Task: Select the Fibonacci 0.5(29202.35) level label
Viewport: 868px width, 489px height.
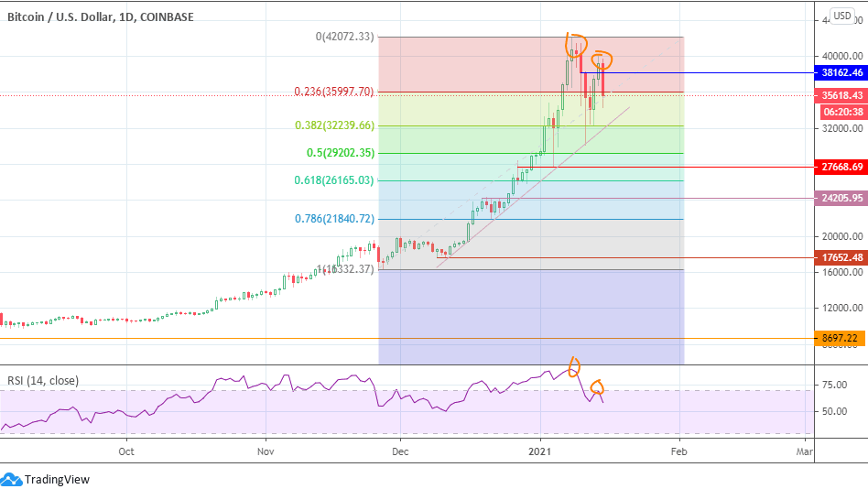Action: tap(341, 153)
